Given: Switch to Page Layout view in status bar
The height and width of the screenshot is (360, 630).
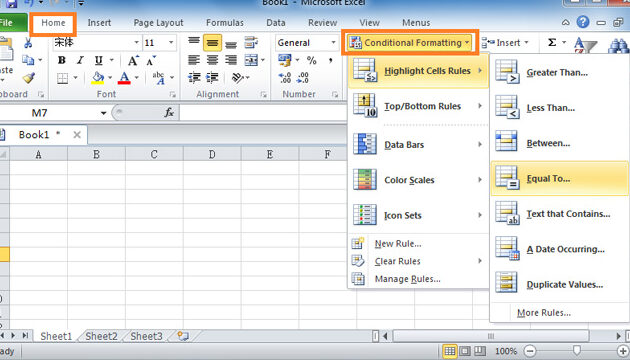Looking at the screenshot, I should tap(465, 351).
